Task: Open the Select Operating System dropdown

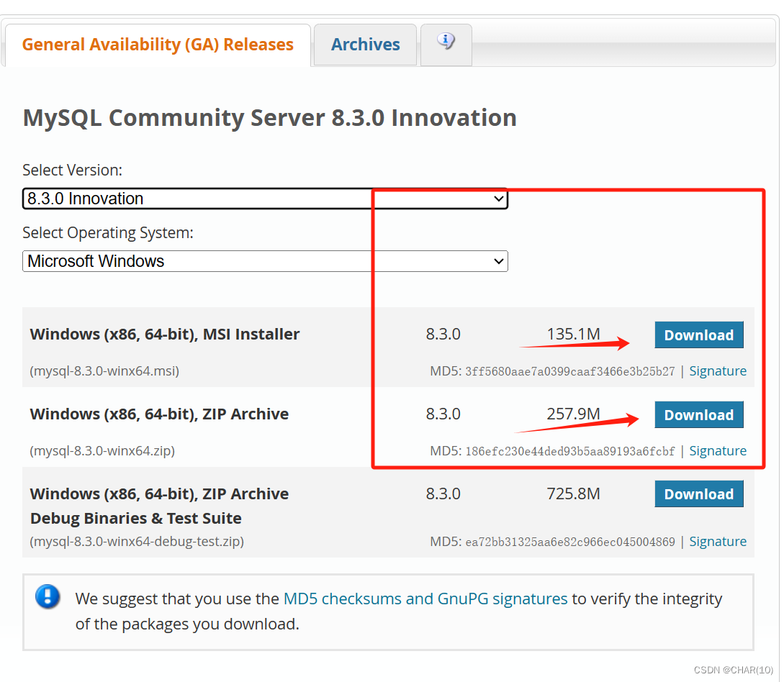Action: pos(265,261)
